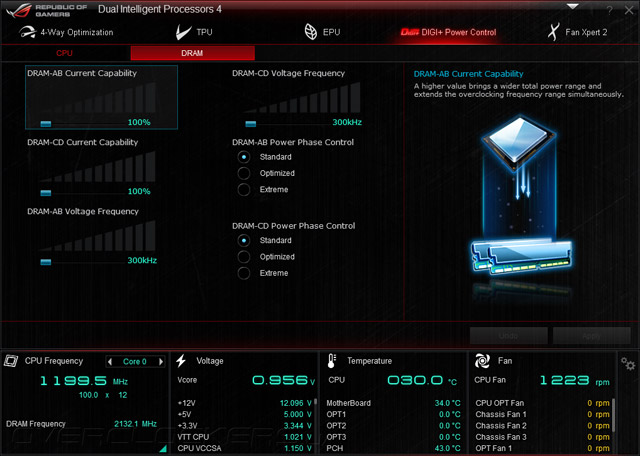The image size is (640, 456).
Task: Select the DRAM sub-tab
Action: pos(192,53)
